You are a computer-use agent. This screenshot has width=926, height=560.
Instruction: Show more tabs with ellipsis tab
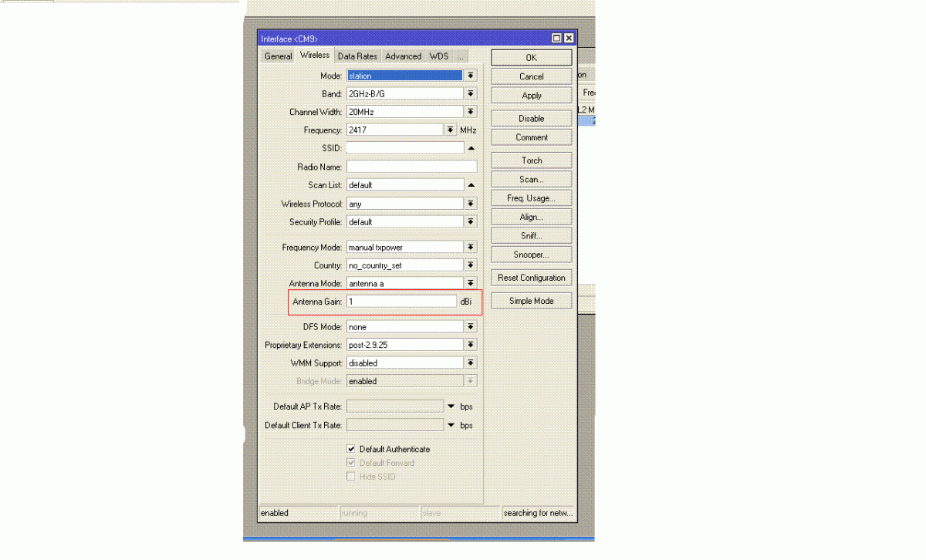460,56
